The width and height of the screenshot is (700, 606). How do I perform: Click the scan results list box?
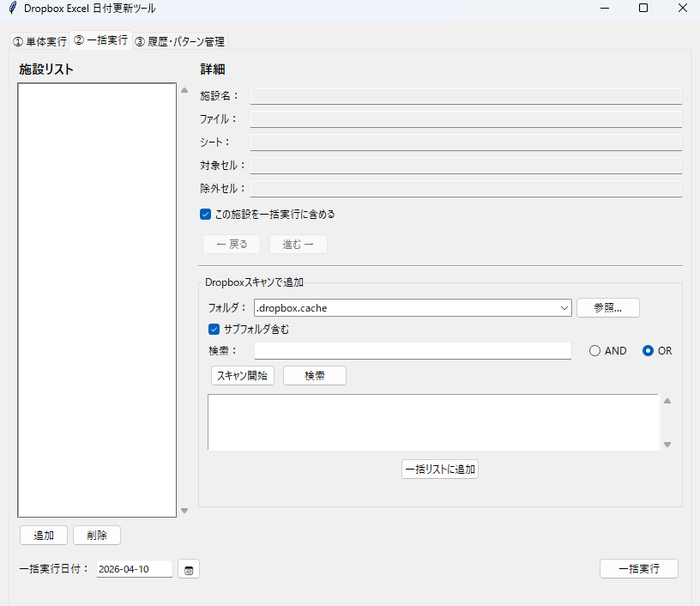433,422
